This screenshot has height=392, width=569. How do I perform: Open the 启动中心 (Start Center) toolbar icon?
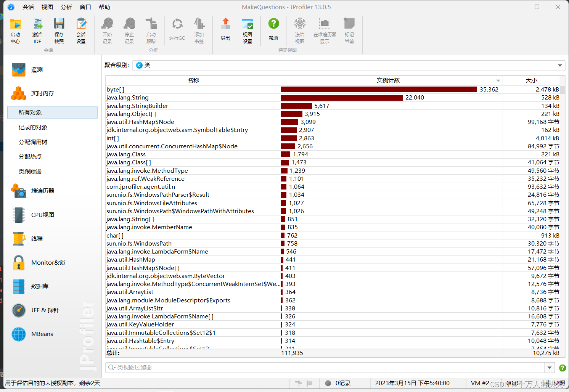[x=15, y=31]
